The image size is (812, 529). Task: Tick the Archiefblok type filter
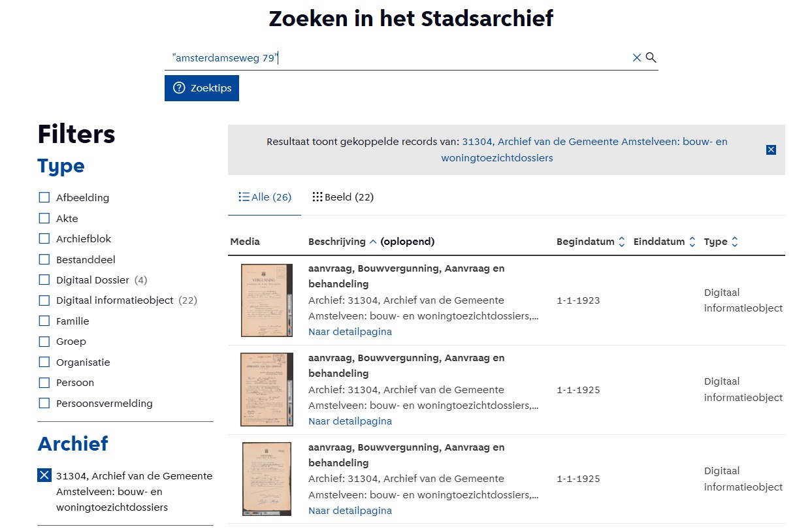(44, 238)
